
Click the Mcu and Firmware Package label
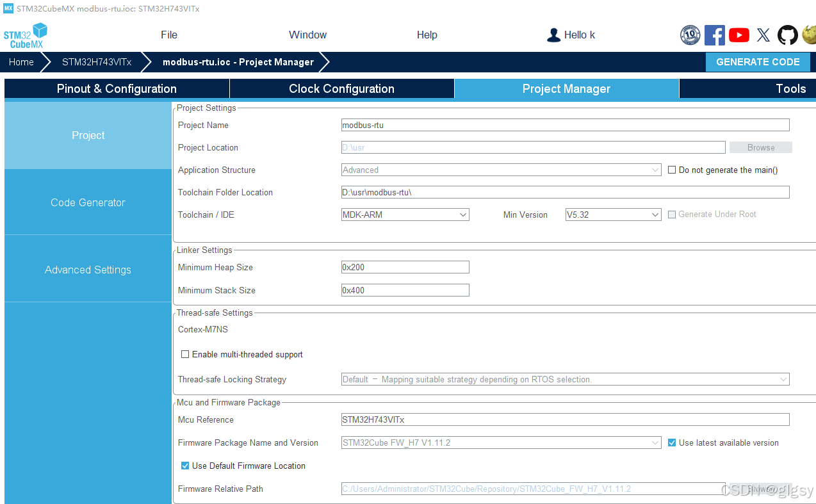pos(229,402)
